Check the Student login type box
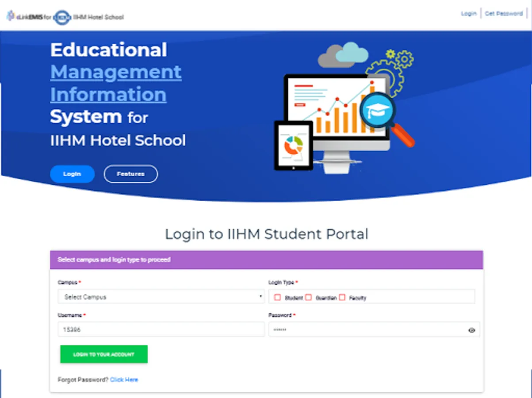The width and height of the screenshot is (532, 398). pyautogui.click(x=278, y=298)
